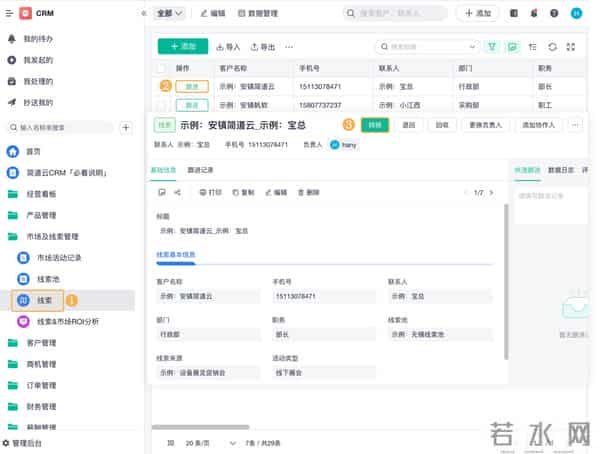
Task: Open 管理后台 settings gear
Action: (22, 443)
